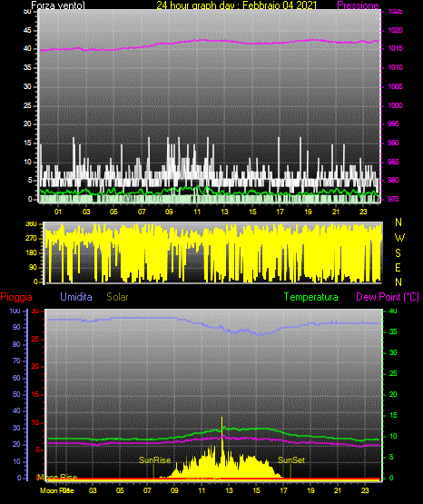Screen dimensions: 423x504
Task: Click 1015 on the pressure axis
Action: [395, 48]
